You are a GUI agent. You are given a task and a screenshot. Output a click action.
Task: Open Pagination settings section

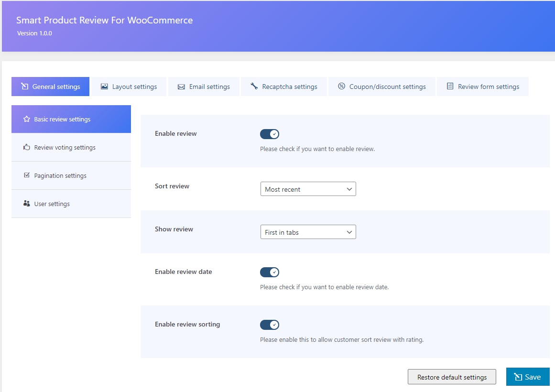(x=71, y=175)
